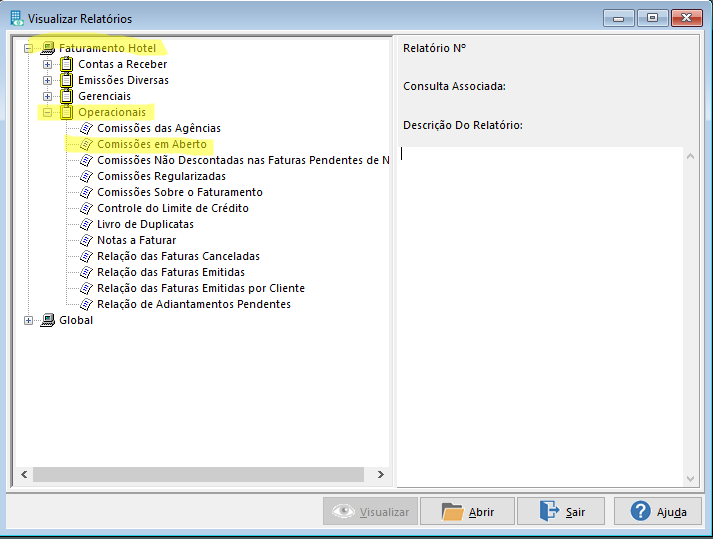Click the disabled Visualizar button
The height and width of the screenshot is (539, 713).
pos(371,511)
